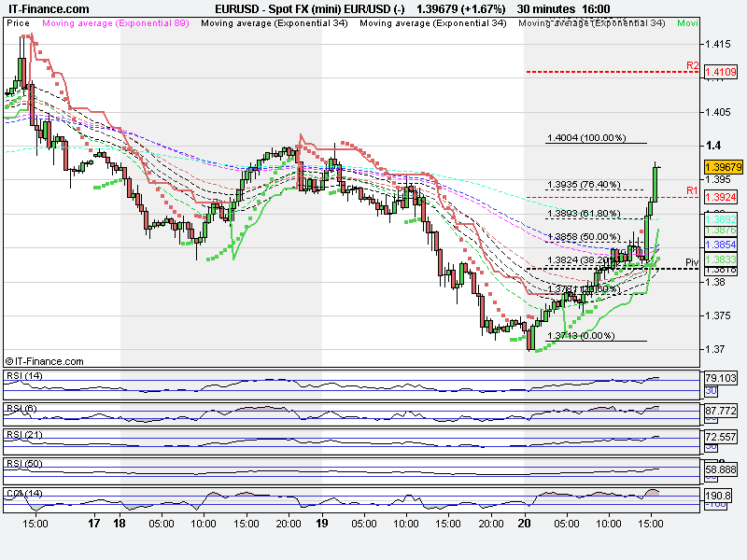Click the 72.557 RSI value box
This screenshot has height=560, width=747.
(720, 437)
